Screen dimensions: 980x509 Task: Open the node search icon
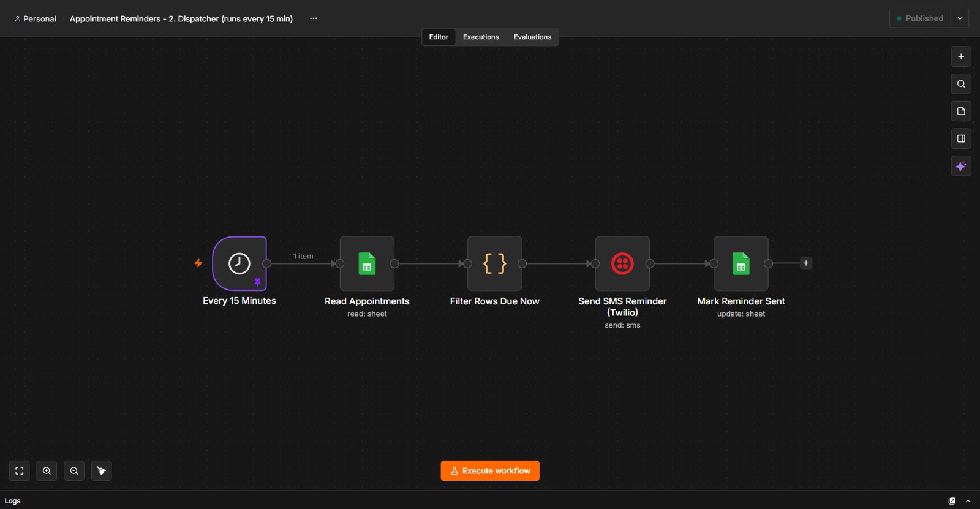click(x=961, y=84)
